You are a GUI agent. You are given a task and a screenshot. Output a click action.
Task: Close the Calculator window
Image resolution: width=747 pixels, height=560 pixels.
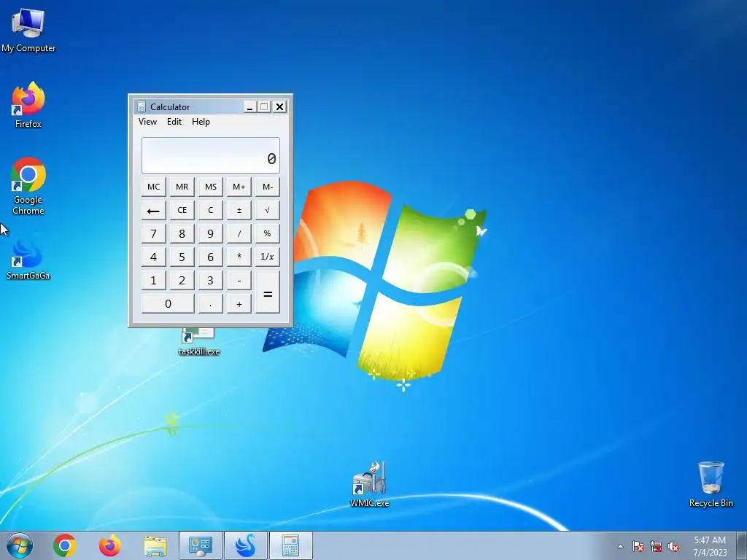tap(280, 106)
